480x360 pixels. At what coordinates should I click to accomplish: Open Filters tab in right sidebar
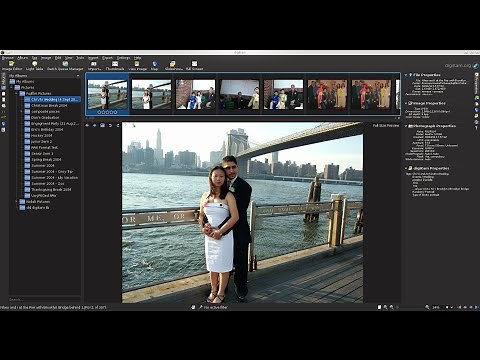pyautogui.click(x=477, y=128)
